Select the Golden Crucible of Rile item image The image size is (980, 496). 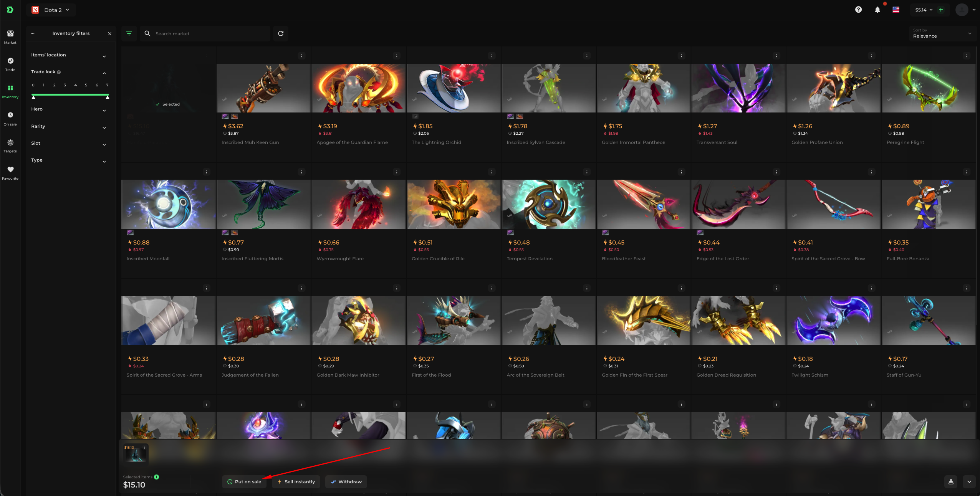[454, 204]
